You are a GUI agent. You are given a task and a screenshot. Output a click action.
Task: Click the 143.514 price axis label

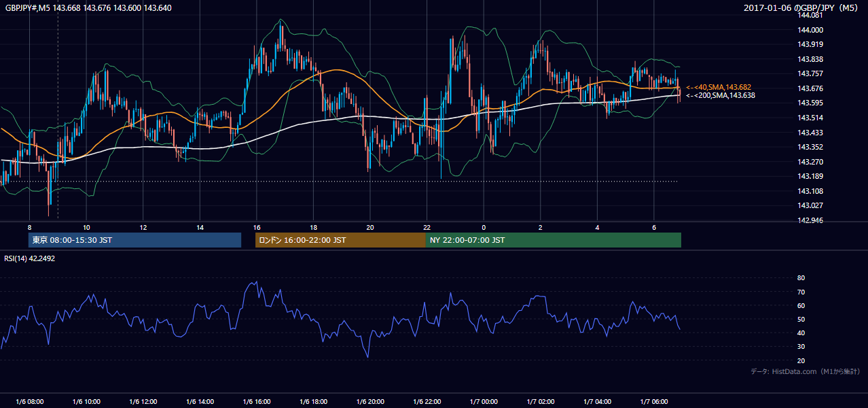click(810, 118)
